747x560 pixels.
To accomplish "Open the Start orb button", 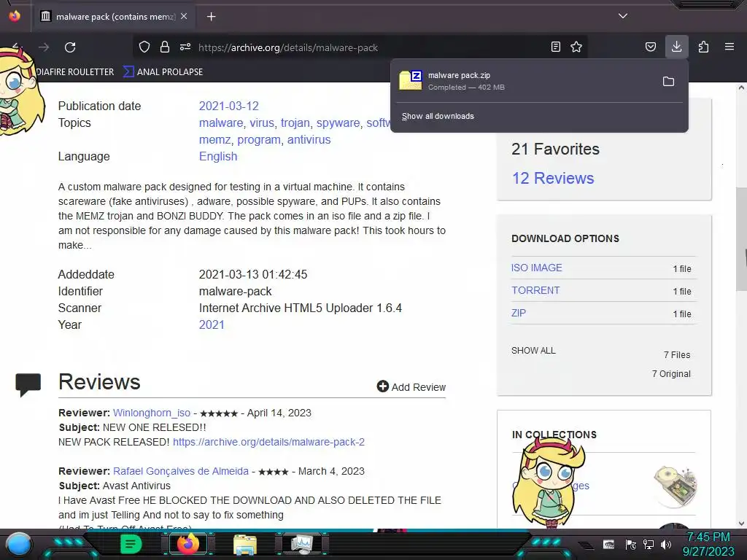I will tap(19, 544).
